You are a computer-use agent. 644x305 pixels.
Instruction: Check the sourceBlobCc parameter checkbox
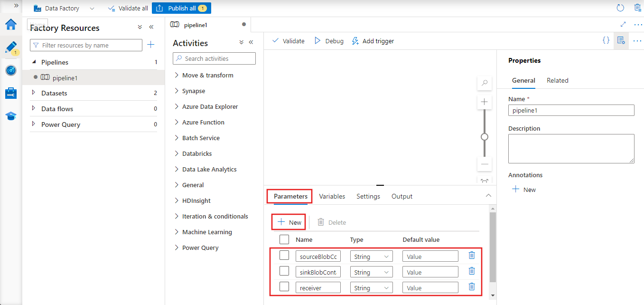(x=284, y=255)
